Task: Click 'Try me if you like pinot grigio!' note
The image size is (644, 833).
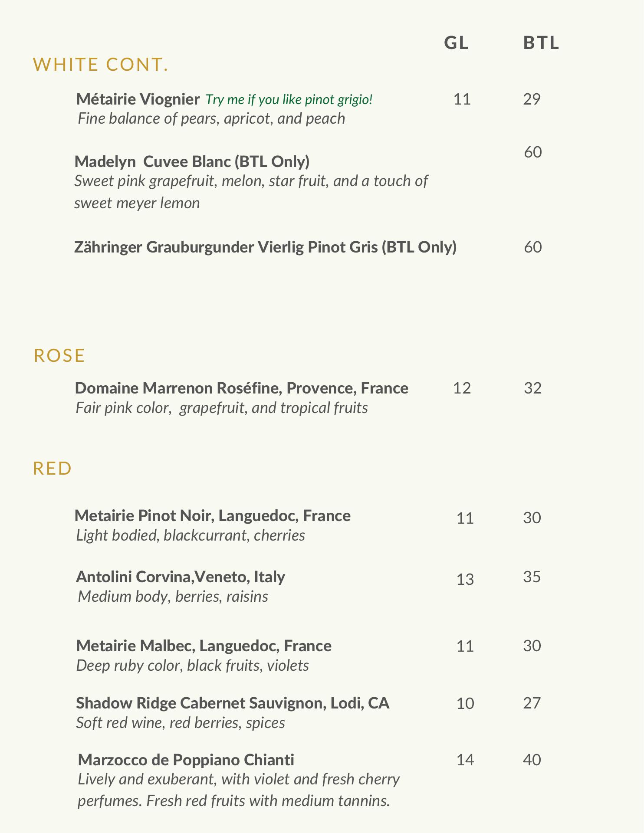Action: point(289,100)
